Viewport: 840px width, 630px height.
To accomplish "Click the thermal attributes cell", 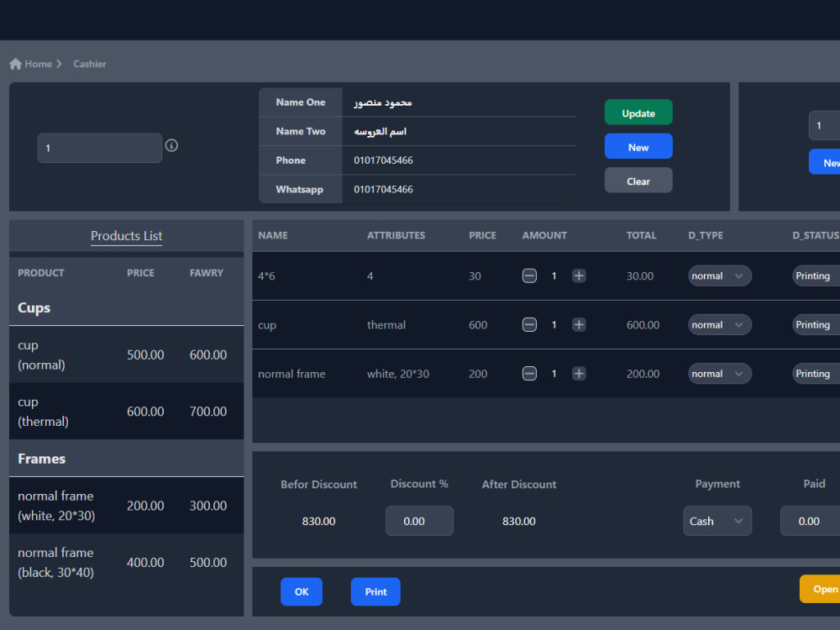I will 386,324.
